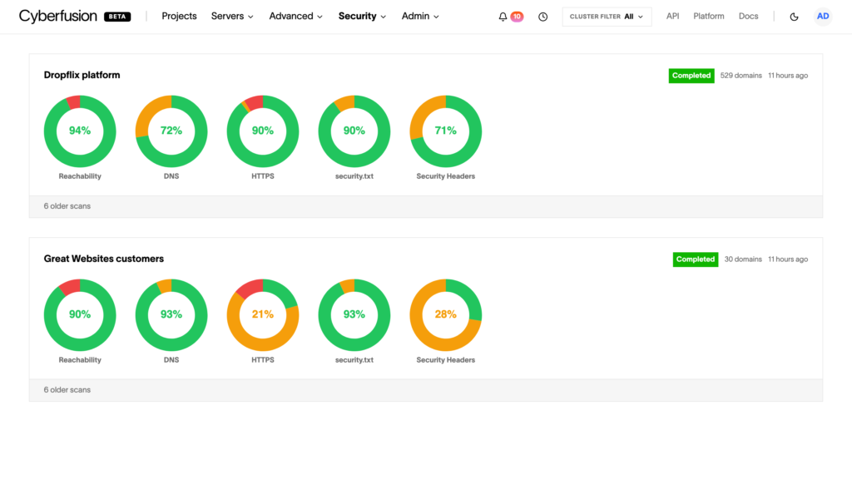Open the Cluster Filter All dropdown

[607, 17]
